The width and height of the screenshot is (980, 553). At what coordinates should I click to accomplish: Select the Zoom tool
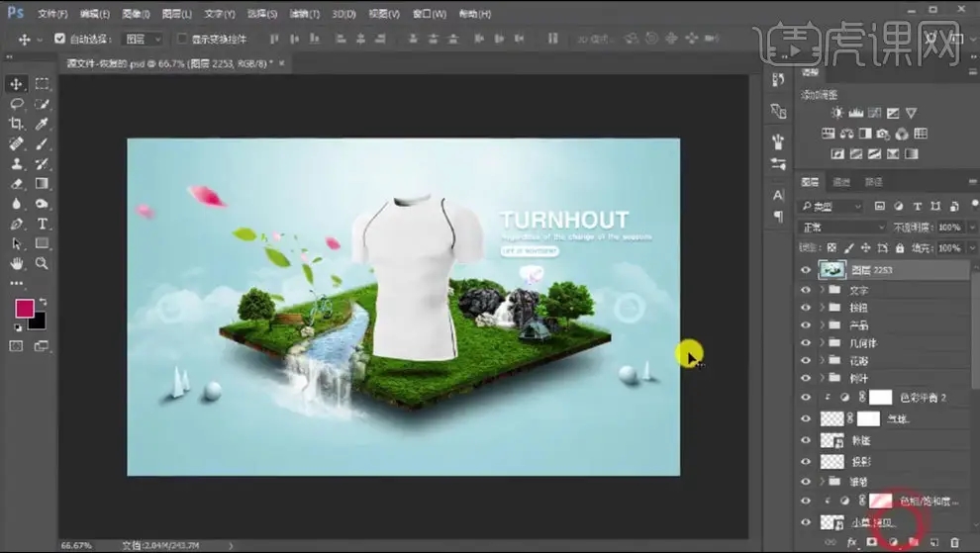pos(42,264)
